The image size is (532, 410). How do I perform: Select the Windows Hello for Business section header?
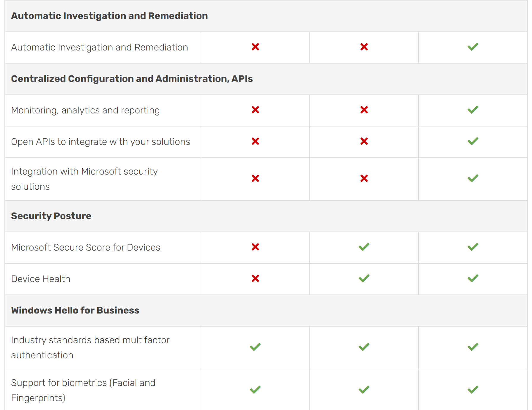[75, 310]
